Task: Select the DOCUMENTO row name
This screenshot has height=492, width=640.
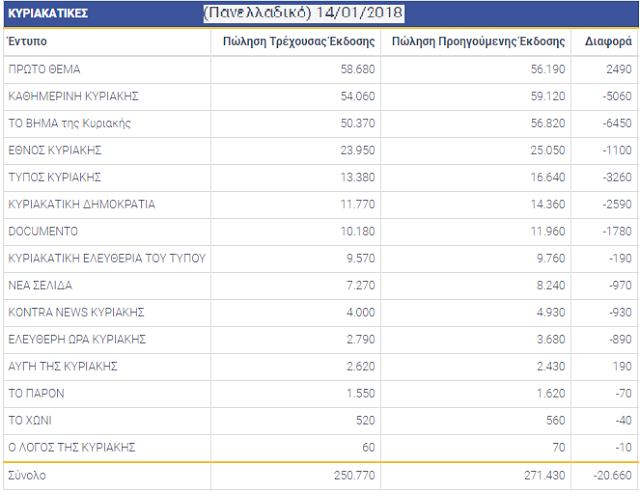Action: click(43, 231)
